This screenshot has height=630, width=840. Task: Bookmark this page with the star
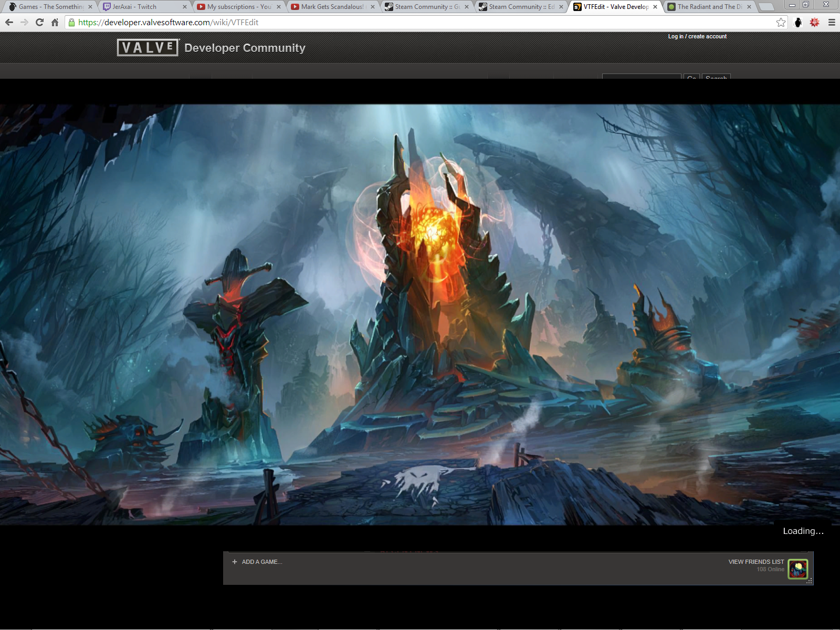point(781,23)
